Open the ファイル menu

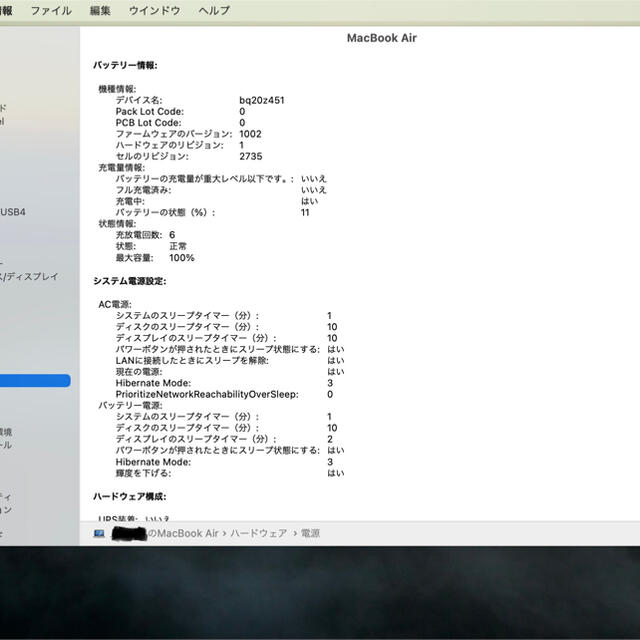[51, 11]
